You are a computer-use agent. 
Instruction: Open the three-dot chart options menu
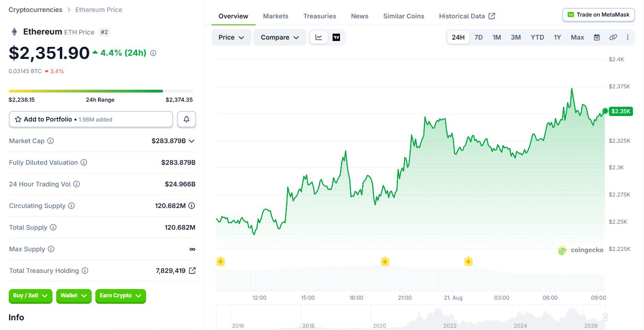tap(627, 37)
